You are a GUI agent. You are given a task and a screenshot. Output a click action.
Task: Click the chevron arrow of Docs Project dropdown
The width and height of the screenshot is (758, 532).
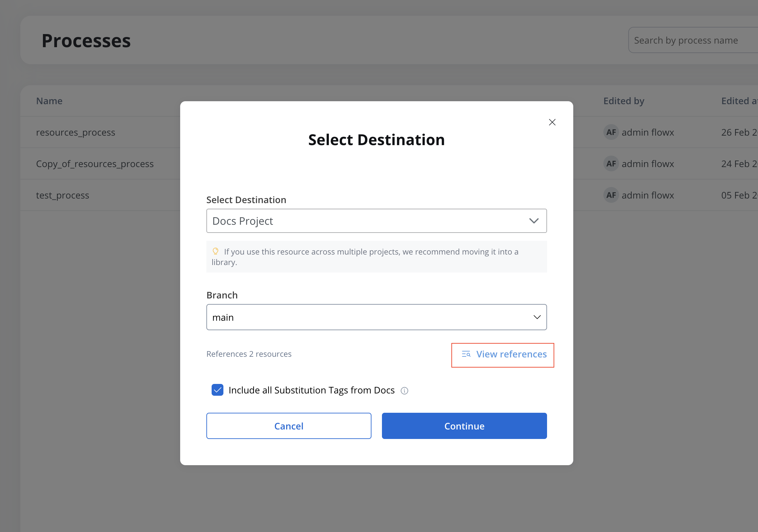[534, 221]
